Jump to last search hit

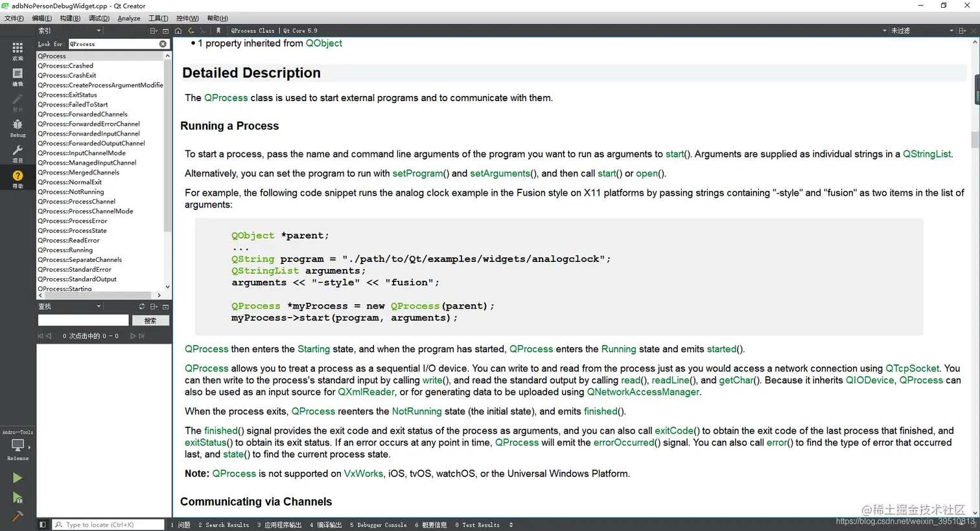(x=141, y=336)
